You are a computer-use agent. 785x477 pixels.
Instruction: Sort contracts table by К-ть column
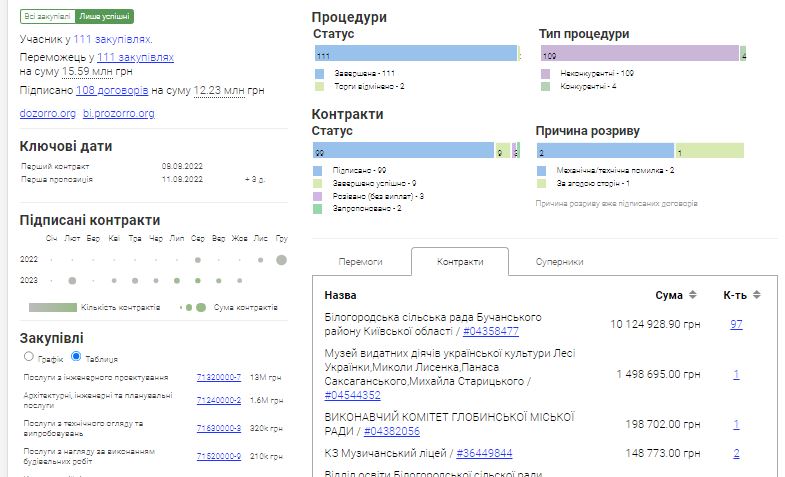(x=757, y=295)
